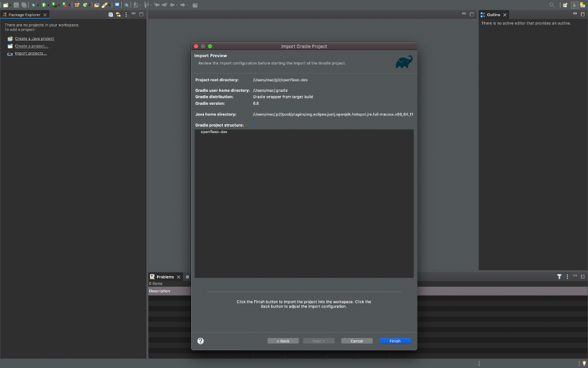Open the Coverage launch dropdown arrow
The image size is (588, 368).
click(x=59, y=5)
